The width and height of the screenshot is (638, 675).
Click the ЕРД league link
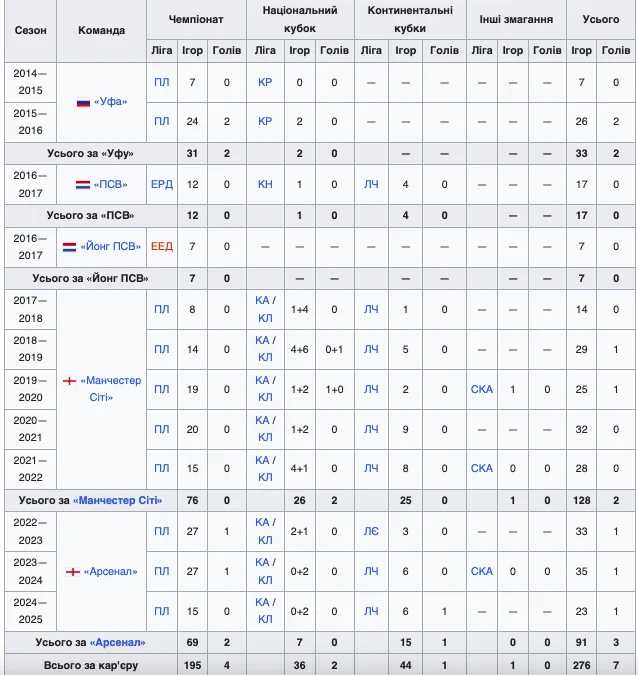[161, 185]
